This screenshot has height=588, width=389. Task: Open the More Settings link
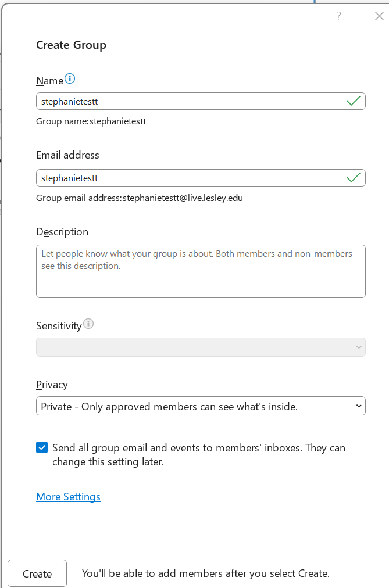[68, 497]
